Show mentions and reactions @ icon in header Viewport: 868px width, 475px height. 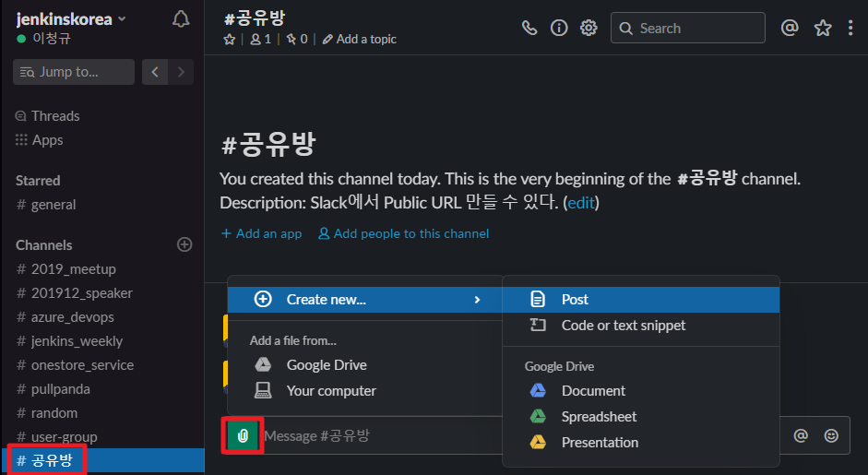[790, 28]
